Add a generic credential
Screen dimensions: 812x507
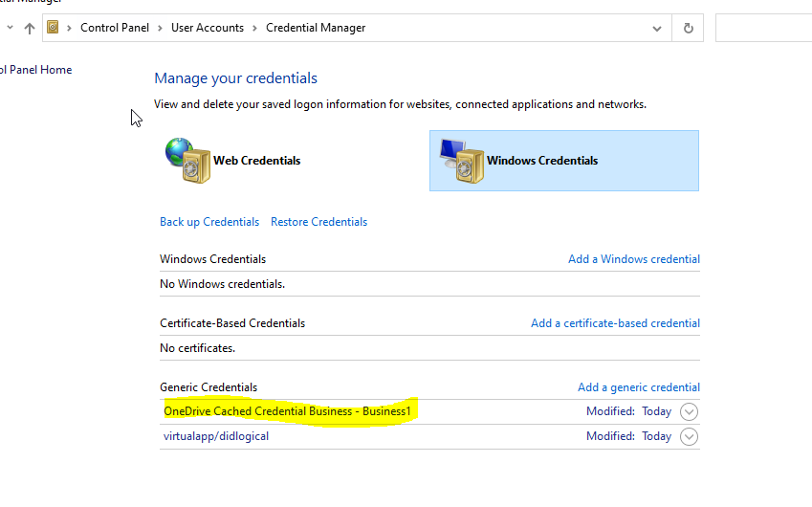click(x=639, y=387)
